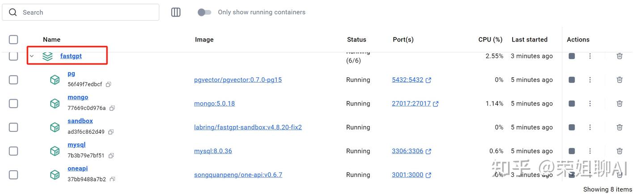Screen dimensions: 644x194
Task: Sort by the Name column header
Action: pos(51,39)
